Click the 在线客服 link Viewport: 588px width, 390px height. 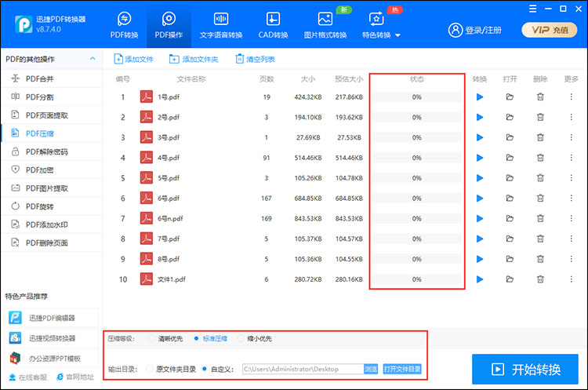(28, 377)
